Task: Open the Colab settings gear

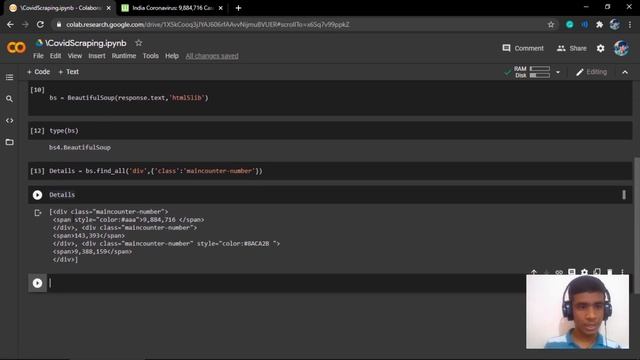Action: pyautogui.click(x=600, y=48)
